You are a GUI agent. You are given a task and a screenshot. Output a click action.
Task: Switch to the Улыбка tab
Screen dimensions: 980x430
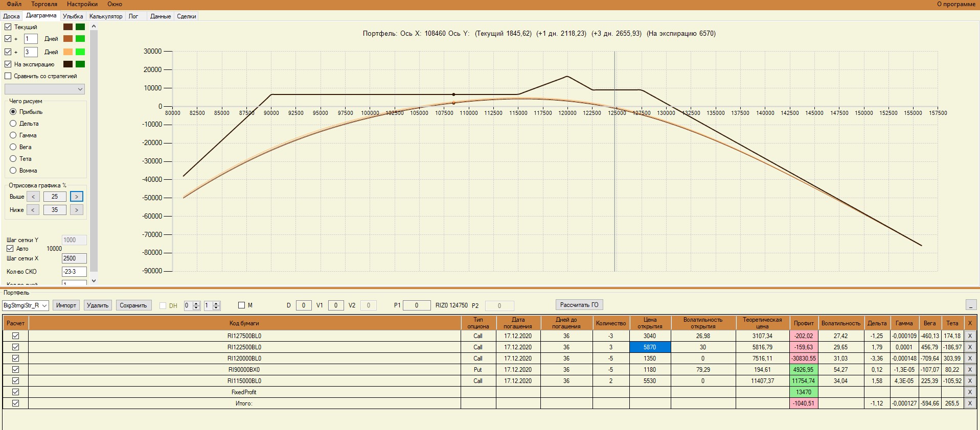(73, 16)
